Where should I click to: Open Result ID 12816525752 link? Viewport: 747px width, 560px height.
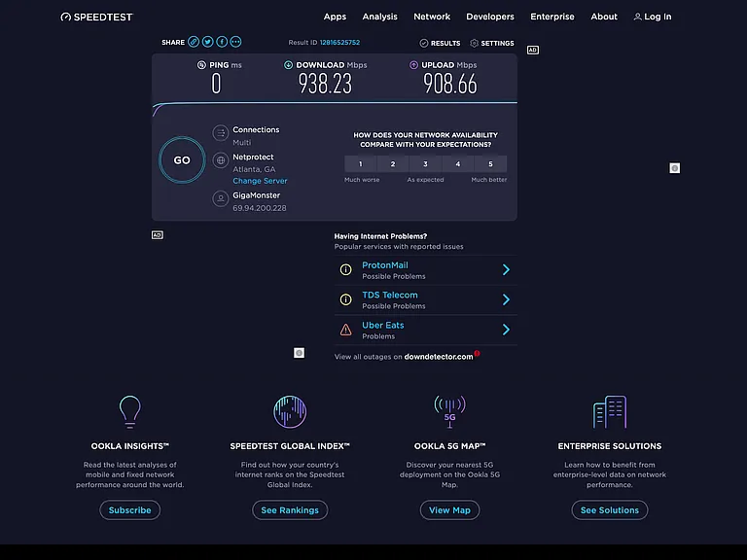(339, 43)
